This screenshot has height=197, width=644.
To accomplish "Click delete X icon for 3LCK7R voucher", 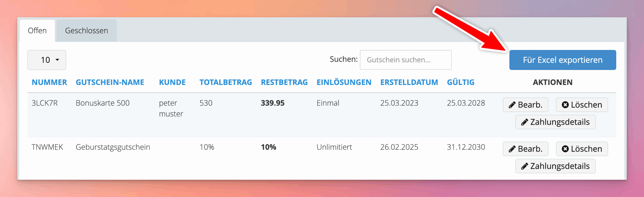I will (x=565, y=105).
